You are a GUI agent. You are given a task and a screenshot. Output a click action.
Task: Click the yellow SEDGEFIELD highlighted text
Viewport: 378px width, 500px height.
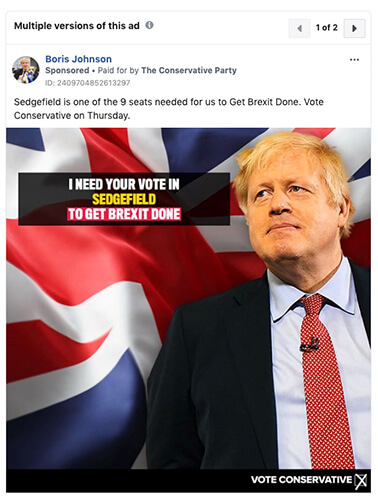(124, 199)
